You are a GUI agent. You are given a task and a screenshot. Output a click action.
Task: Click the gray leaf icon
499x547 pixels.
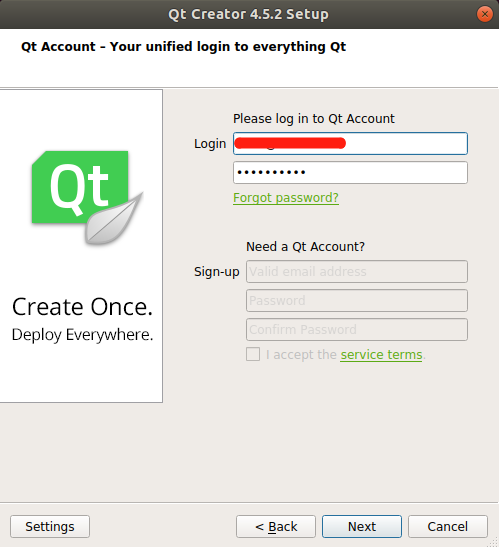click(114, 218)
